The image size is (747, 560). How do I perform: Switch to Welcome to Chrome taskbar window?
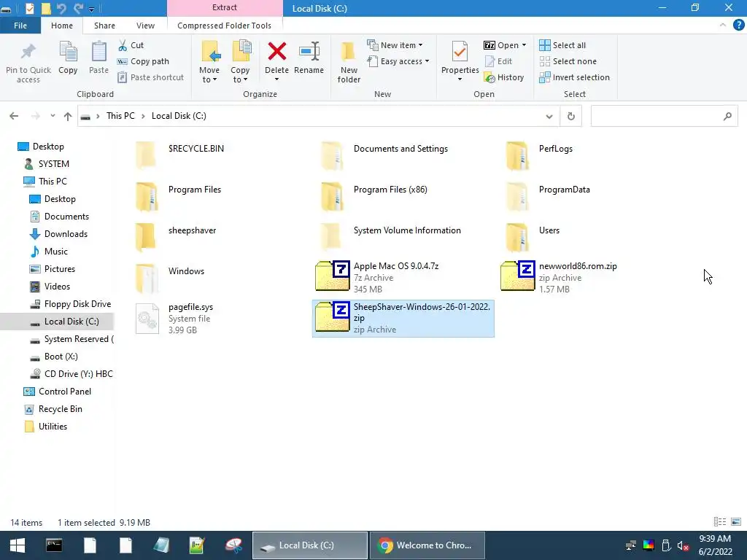[x=427, y=545]
